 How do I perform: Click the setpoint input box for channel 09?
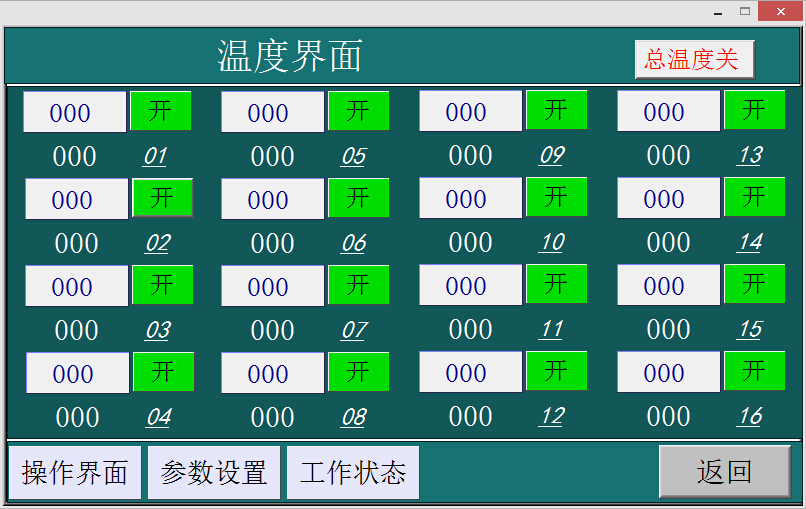470,111
